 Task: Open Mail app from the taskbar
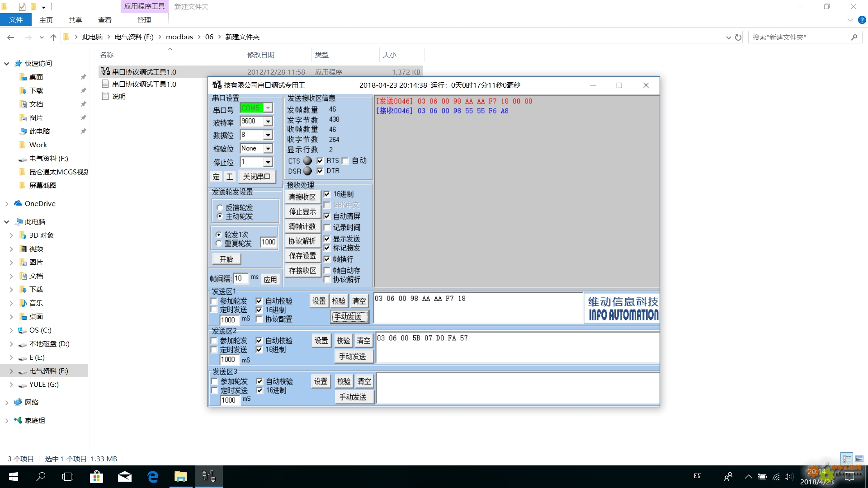[x=125, y=477]
